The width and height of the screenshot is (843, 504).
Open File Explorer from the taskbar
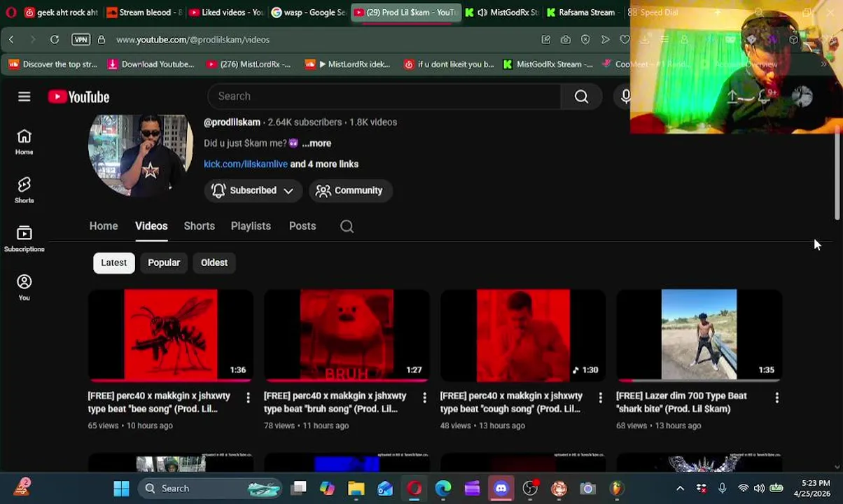[356, 488]
